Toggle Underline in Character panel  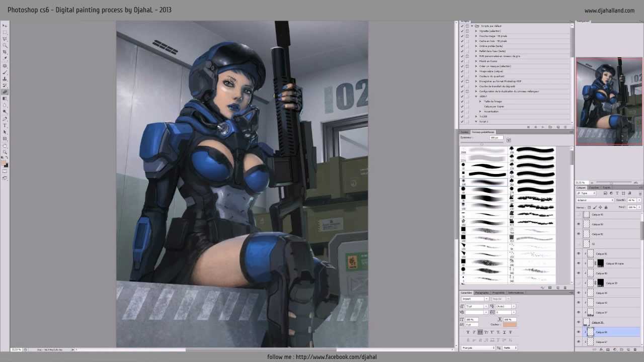(x=504, y=332)
